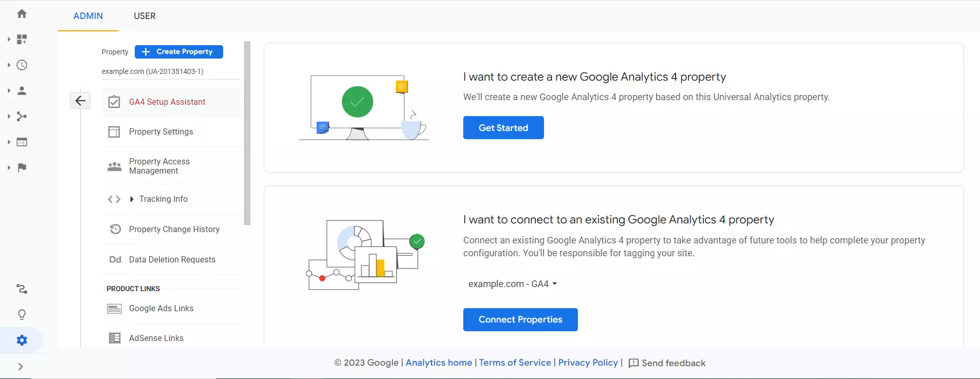Stay on the ADMIN tab
Image resolution: width=980 pixels, height=379 pixels.
pos(88,16)
